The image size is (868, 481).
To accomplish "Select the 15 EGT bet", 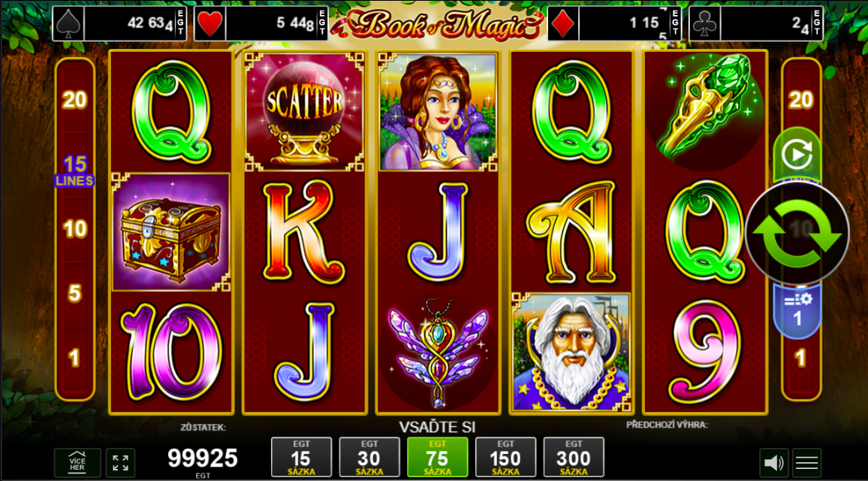I will pos(301,457).
